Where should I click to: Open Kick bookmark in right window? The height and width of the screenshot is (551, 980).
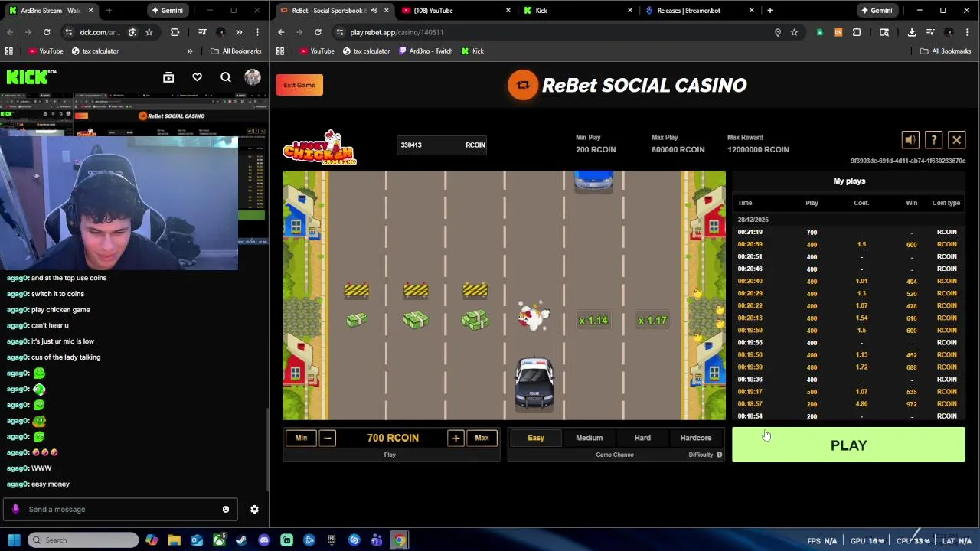tap(472, 51)
